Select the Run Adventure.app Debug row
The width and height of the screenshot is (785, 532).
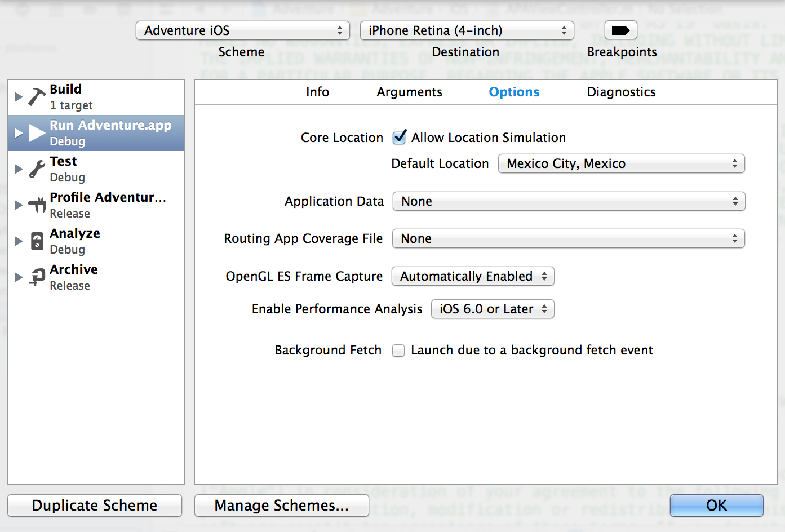click(x=96, y=133)
